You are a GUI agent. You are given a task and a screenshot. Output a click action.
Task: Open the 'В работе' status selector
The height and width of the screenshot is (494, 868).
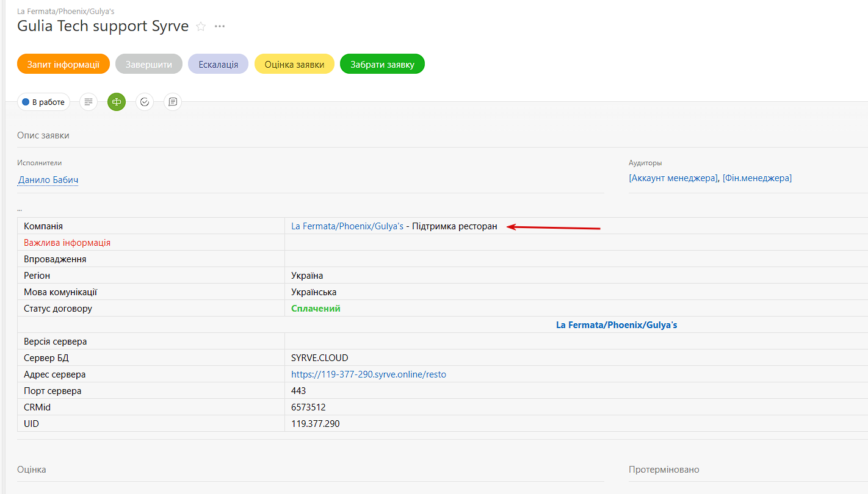(43, 102)
